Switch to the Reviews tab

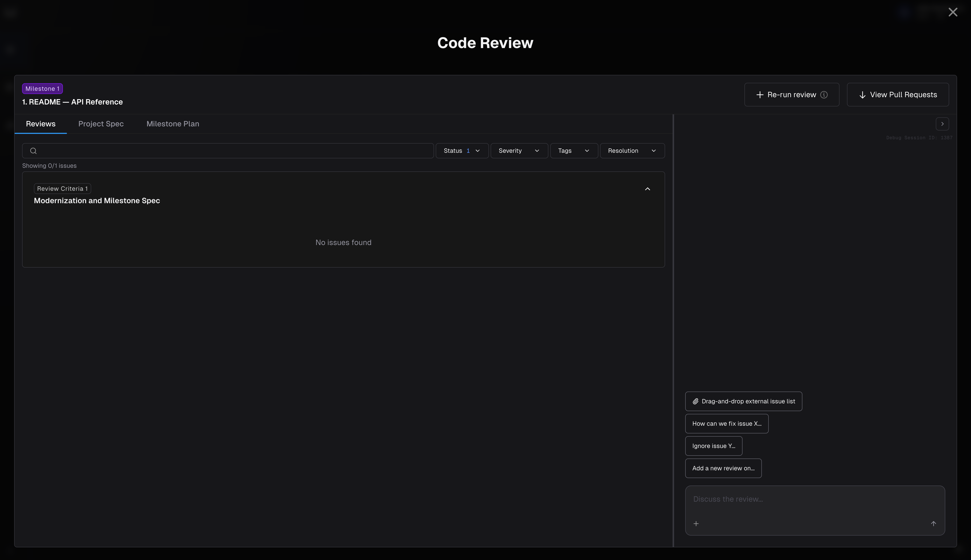coord(41,124)
